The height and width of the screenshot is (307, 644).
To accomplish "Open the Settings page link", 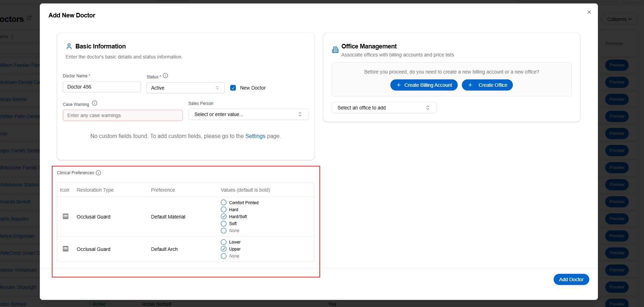I will click(x=255, y=136).
